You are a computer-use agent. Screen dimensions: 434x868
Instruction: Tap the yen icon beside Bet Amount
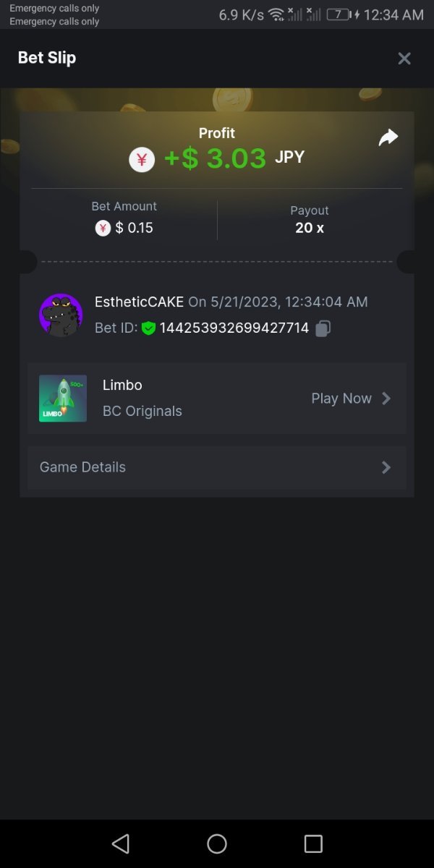click(103, 229)
